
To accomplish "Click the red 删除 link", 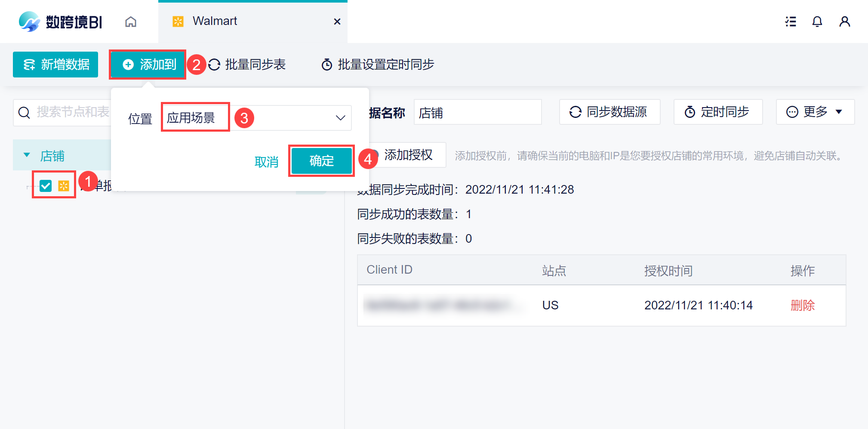I will coord(803,305).
